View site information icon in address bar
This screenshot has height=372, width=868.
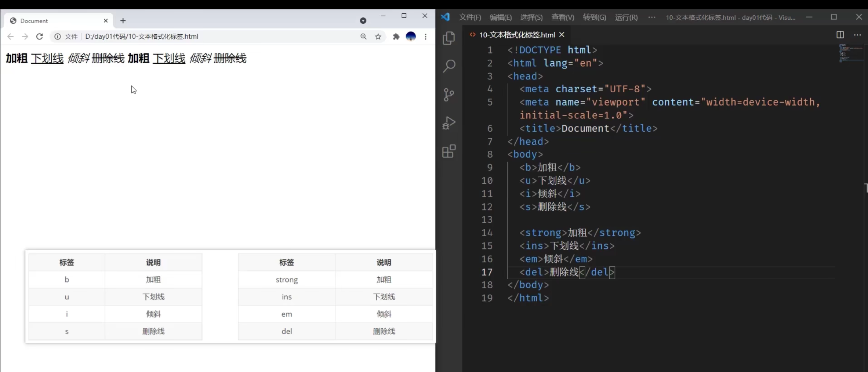click(58, 36)
